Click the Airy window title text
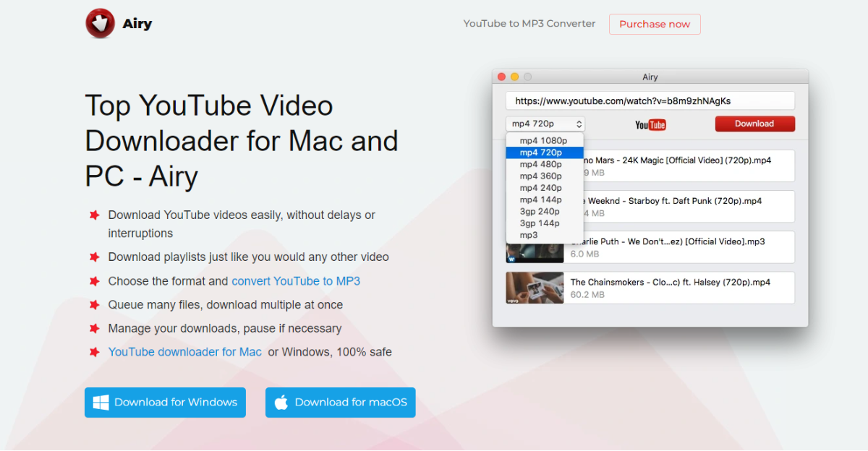Viewport: 868px width, 451px height. [650, 77]
